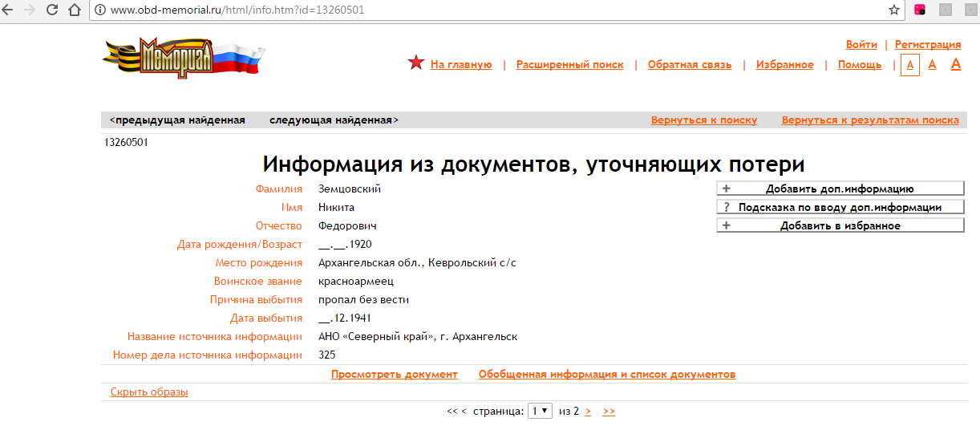Click the Фамилия field label
980x430 pixels.
(279, 189)
